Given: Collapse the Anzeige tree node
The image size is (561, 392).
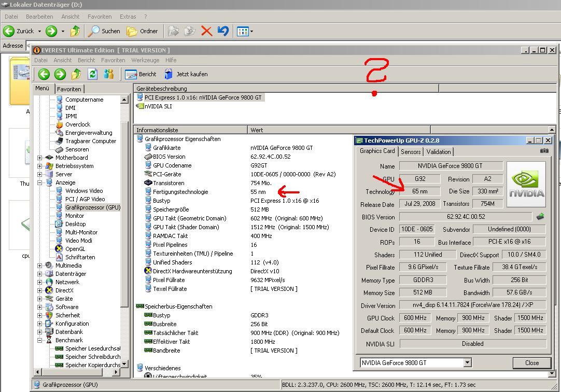Looking at the screenshot, I should click(x=40, y=183).
